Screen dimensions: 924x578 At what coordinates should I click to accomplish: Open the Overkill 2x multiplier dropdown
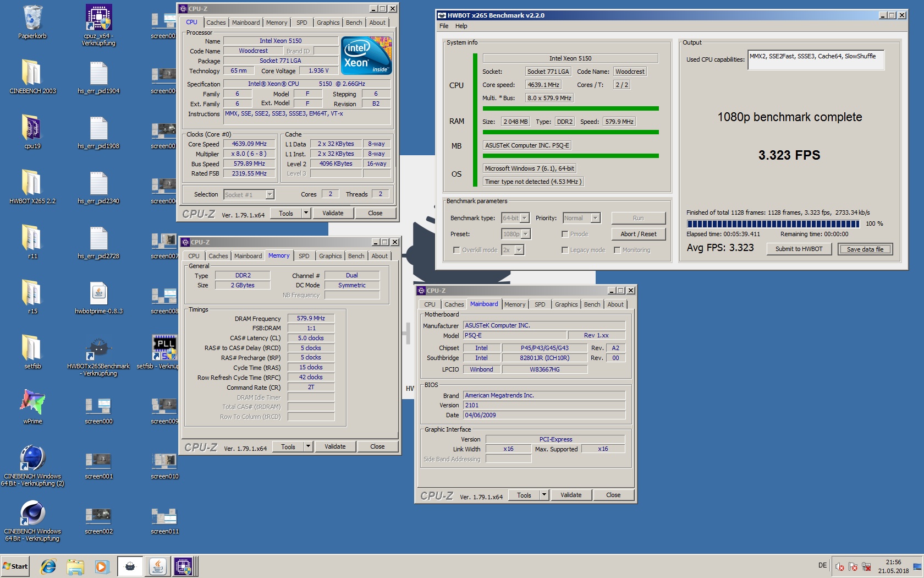point(513,250)
